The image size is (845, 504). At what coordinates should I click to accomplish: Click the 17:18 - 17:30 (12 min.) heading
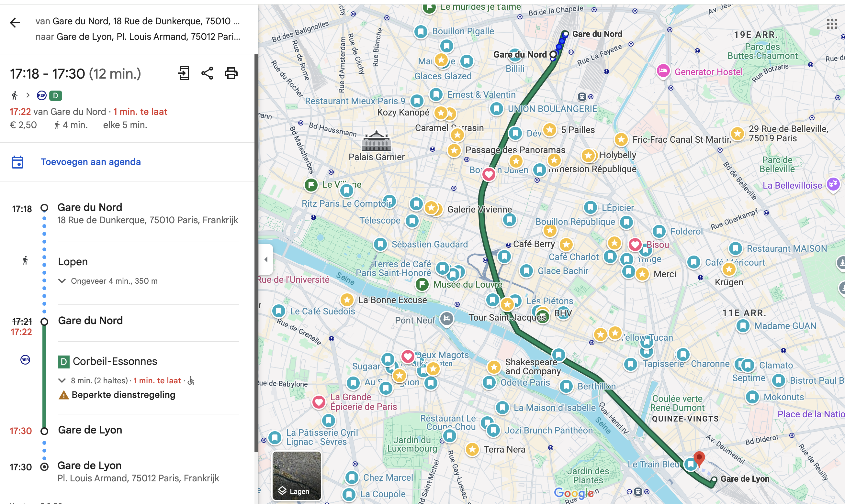75,74
